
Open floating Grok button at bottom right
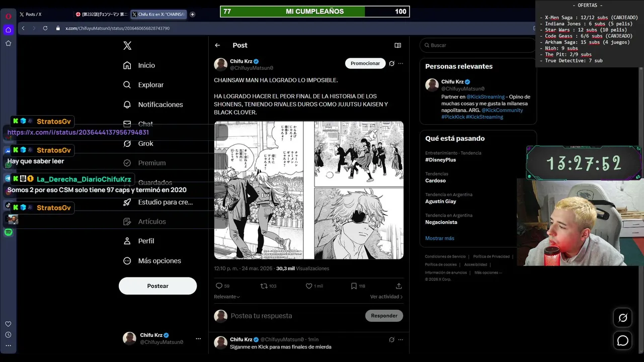point(623,318)
